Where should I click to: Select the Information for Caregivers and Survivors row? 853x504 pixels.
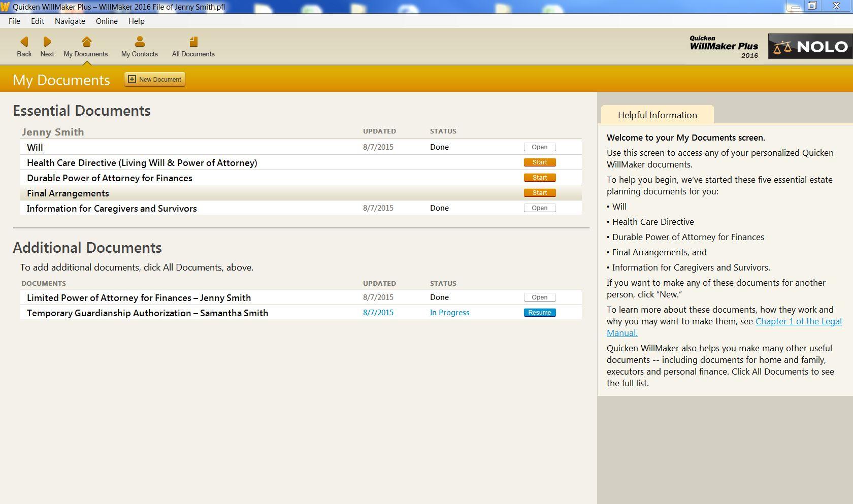112,208
